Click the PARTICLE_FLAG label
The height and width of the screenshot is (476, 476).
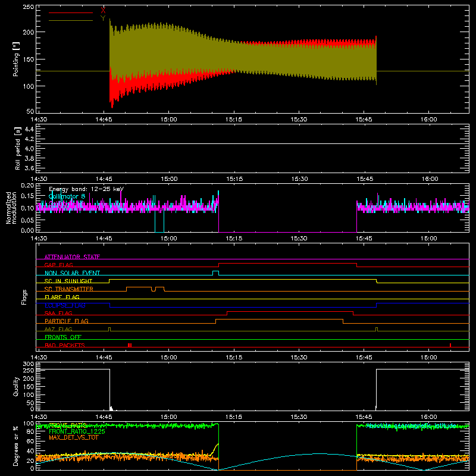click(x=67, y=321)
